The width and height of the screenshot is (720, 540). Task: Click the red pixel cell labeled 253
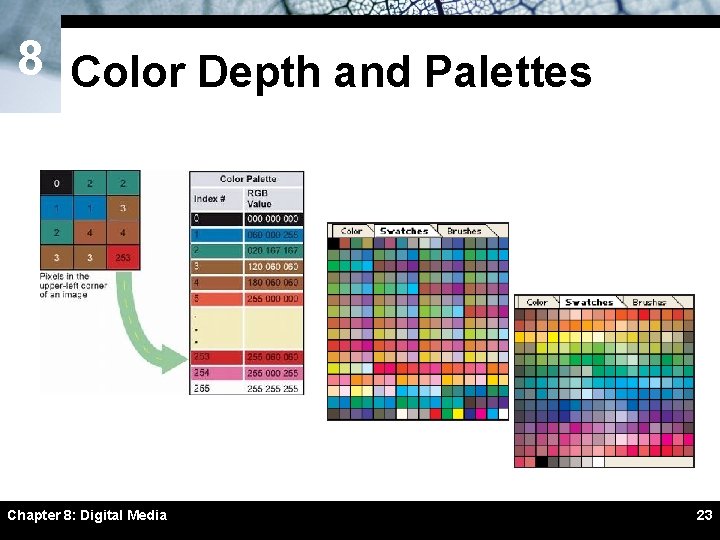tap(123, 257)
